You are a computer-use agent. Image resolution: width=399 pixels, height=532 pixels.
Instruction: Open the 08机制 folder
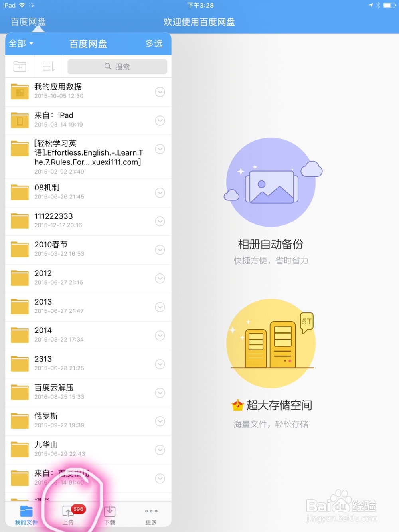pyautogui.click(x=80, y=192)
